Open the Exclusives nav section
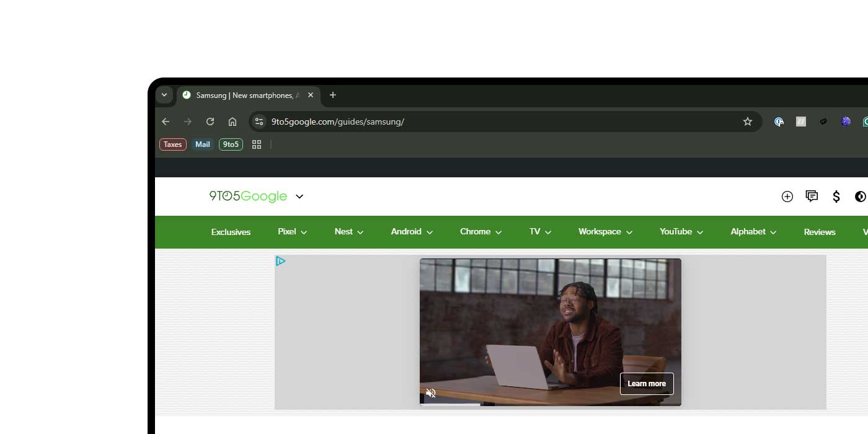This screenshot has width=868, height=434. pos(231,232)
